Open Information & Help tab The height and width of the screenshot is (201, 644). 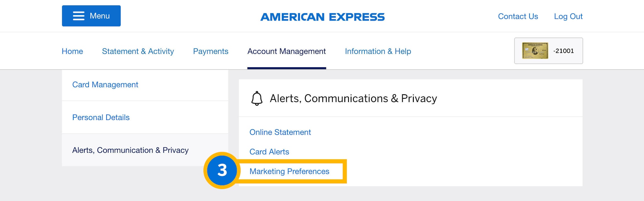tap(378, 51)
